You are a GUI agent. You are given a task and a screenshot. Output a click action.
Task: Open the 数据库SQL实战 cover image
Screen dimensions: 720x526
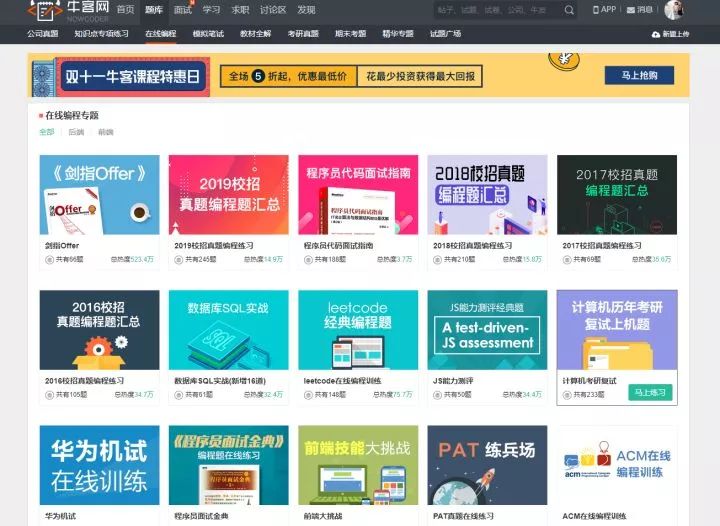tap(229, 330)
